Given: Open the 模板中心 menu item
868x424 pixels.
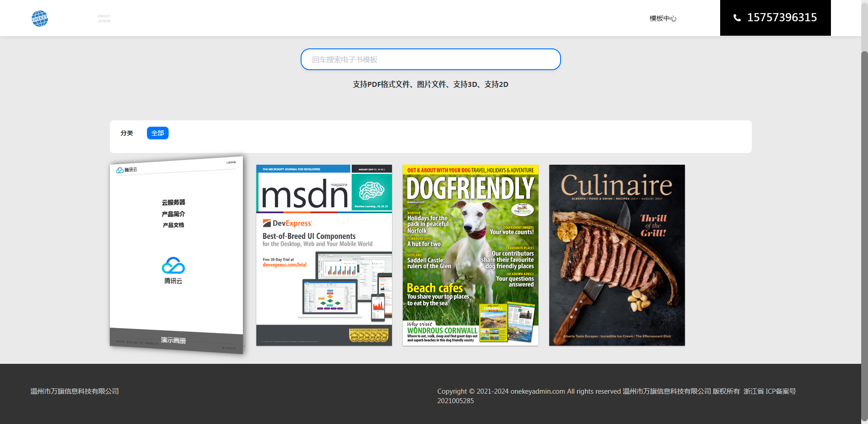Looking at the screenshot, I should point(663,18).
